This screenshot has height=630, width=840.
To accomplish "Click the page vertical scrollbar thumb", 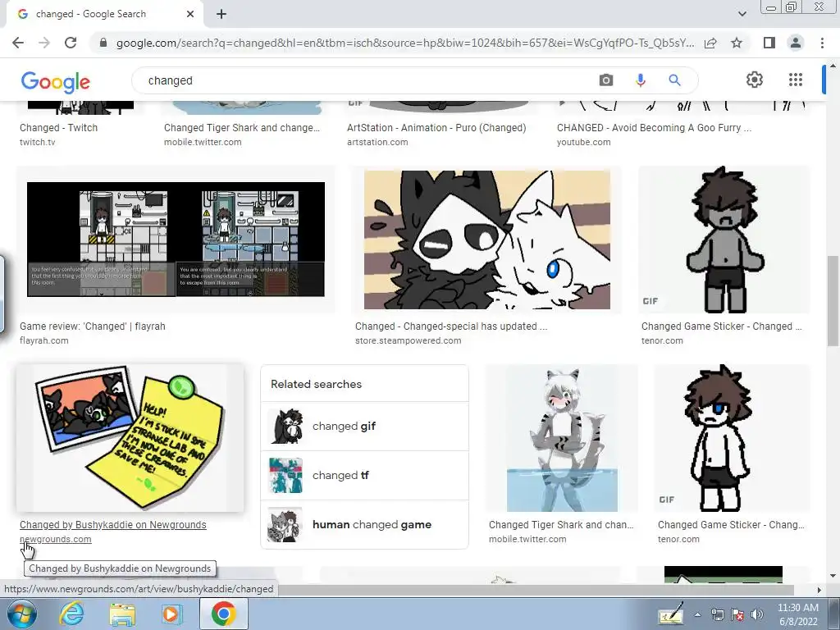I will pos(832,300).
